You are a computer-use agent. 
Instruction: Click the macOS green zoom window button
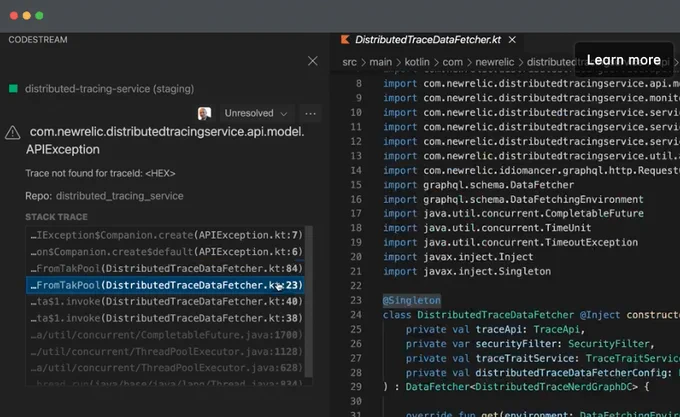coord(39,16)
